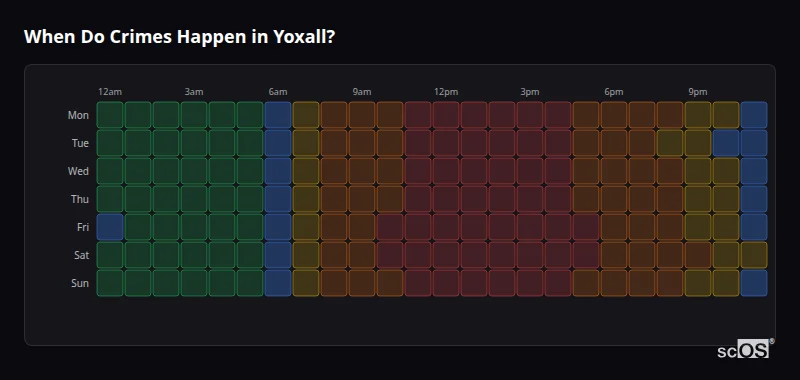Image resolution: width=800 pixels, height=380 pixels.
Task: Click the 3pm hour label
Action: (530, 92)
